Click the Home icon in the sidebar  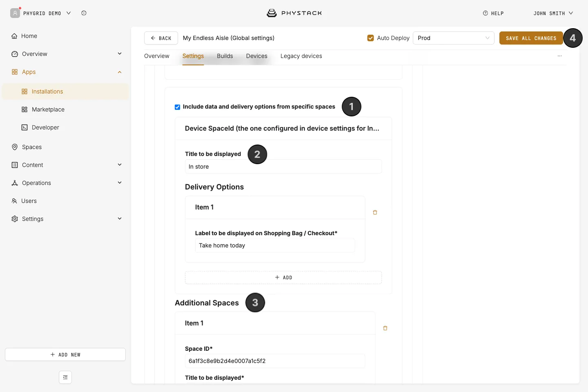[x=14, y=36]
